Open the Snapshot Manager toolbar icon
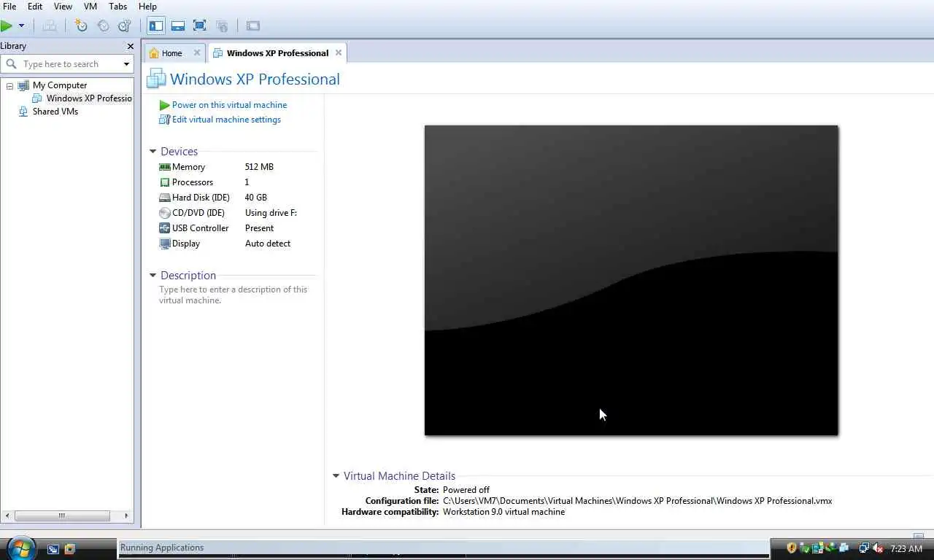 point(125,26)
